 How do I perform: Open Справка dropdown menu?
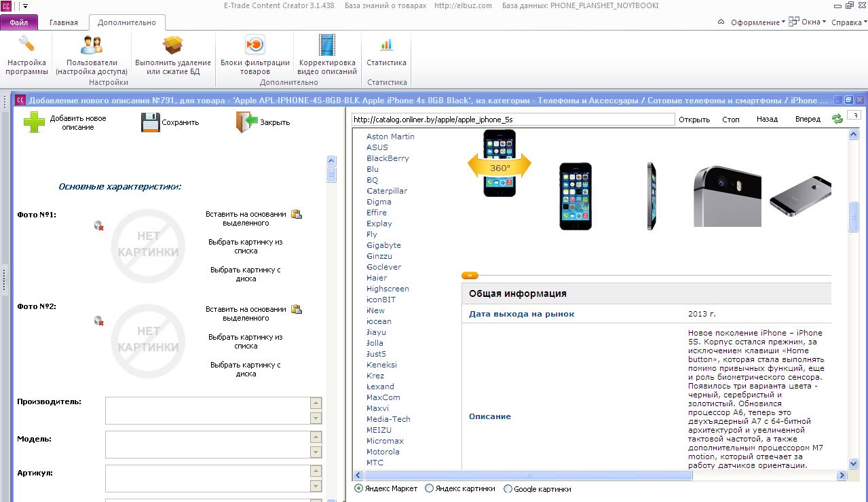(849, 22)
